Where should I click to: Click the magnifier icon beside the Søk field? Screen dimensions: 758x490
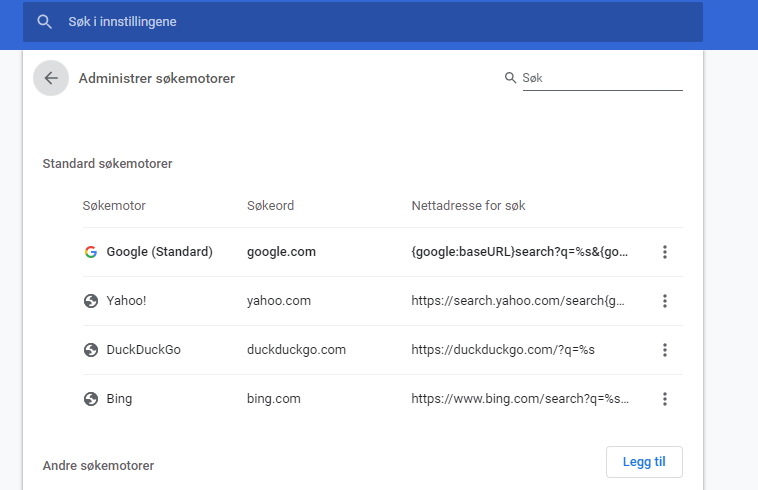pyautogui.click(x=510, y=78)
